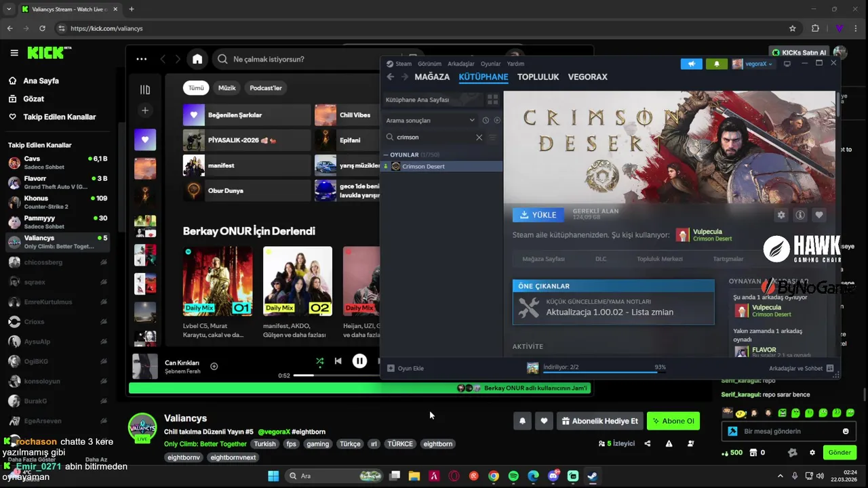The image size is (868, 488).
Task: Click Abone Ol subscribe button
Action: [x=673, y=421]
